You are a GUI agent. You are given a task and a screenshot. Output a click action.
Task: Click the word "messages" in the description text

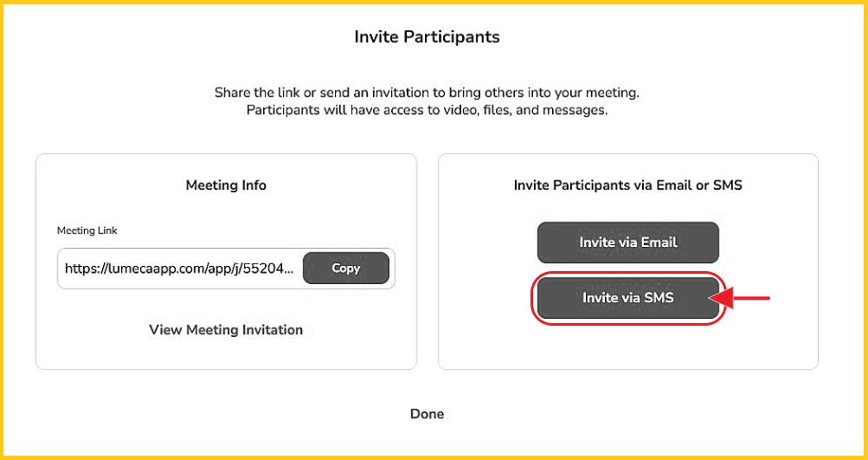point(576,110)
